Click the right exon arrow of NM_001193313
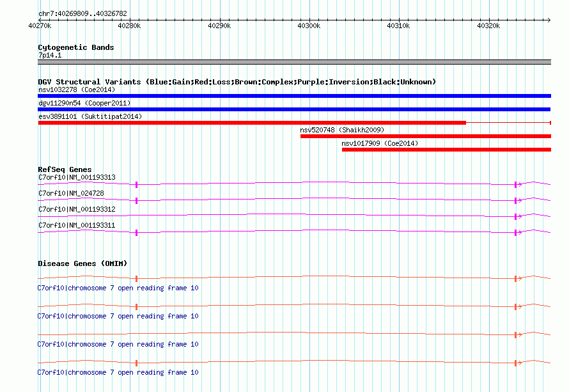569x392 pixels. pyautogui.click(x=518, y=185)
